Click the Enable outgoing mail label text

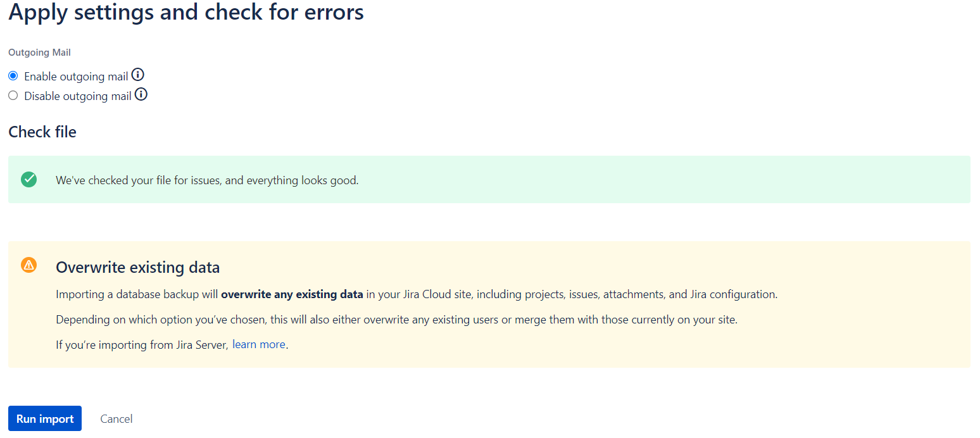point(75,75)
